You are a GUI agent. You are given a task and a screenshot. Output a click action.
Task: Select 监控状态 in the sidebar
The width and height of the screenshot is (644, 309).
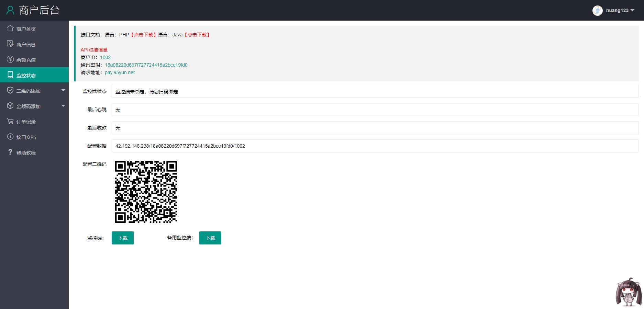tap(34, 75)
